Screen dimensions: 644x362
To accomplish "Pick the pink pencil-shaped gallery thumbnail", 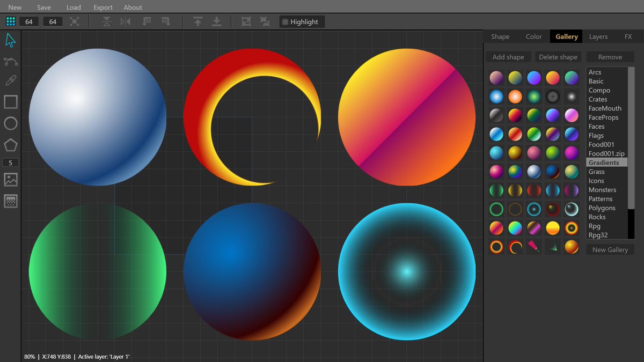I will 534,247.
